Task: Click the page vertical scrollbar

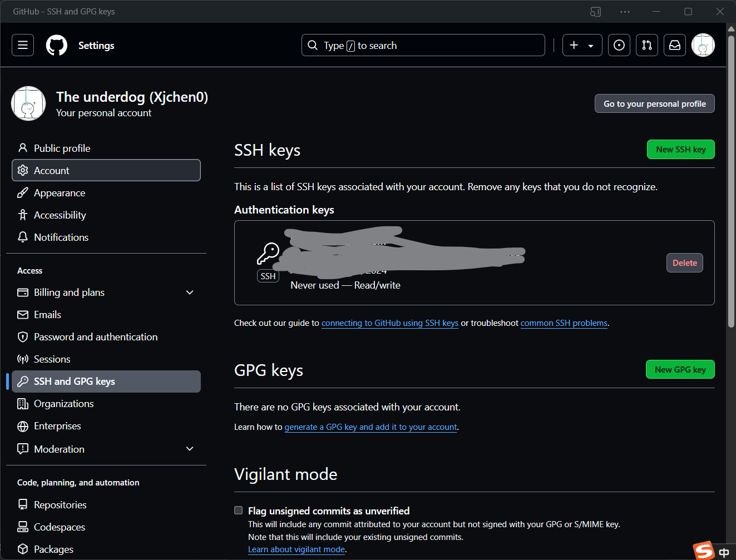Action: click(x=731, y=178)
